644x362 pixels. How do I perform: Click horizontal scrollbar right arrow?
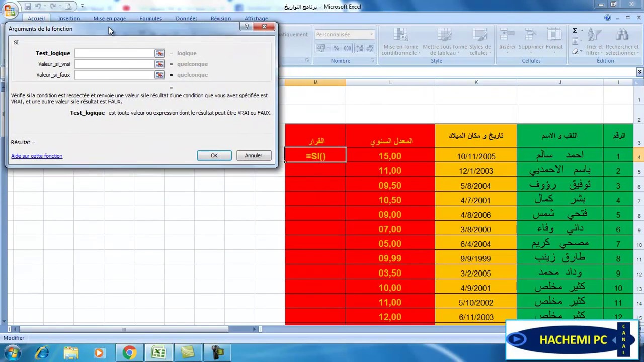[254, 329]
